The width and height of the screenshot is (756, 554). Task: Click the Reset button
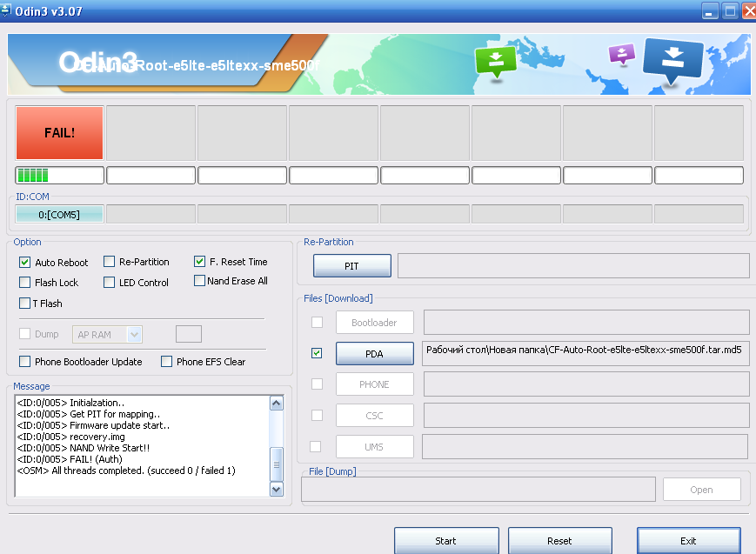[x=559, y=540]
